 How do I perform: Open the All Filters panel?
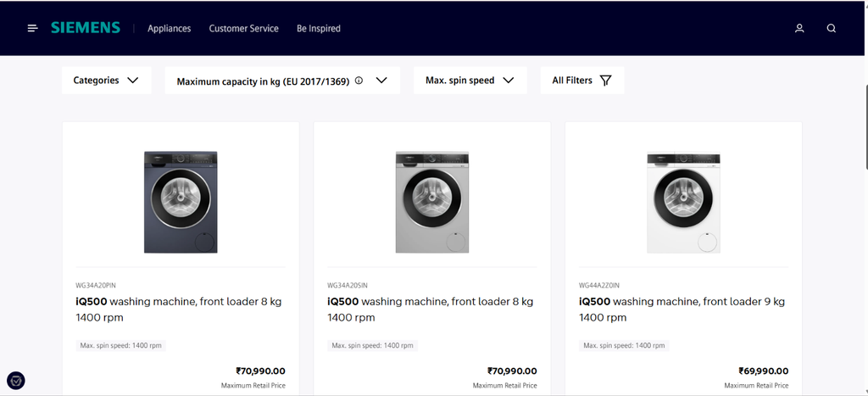tap(582, 81)
